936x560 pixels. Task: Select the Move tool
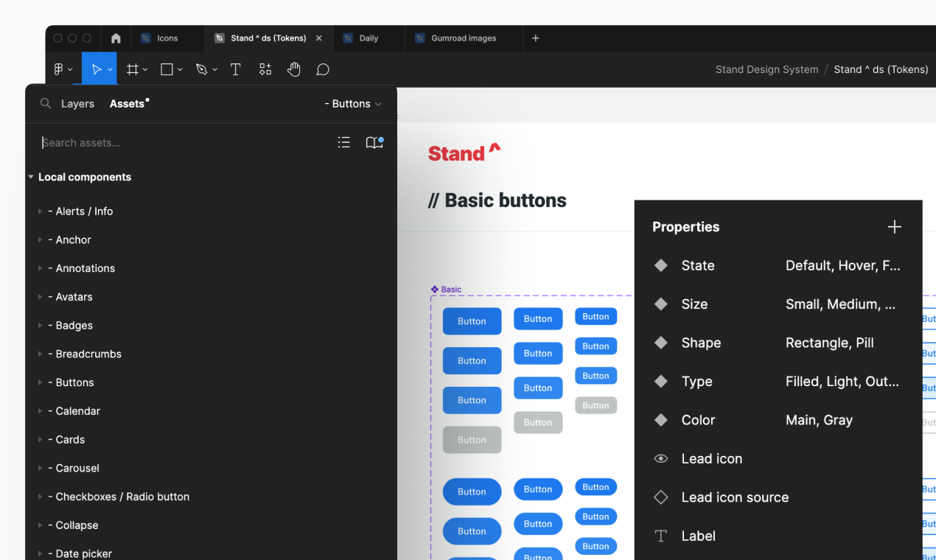coord(96,69)
